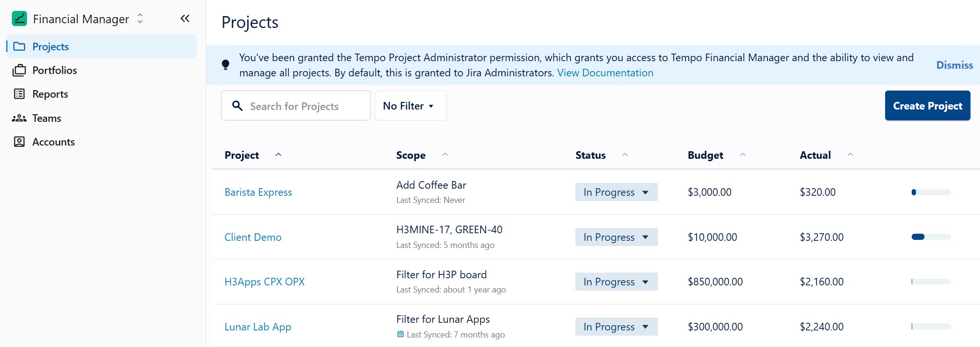
Task: Click the Reports list icon
Action: pos(19,94)
